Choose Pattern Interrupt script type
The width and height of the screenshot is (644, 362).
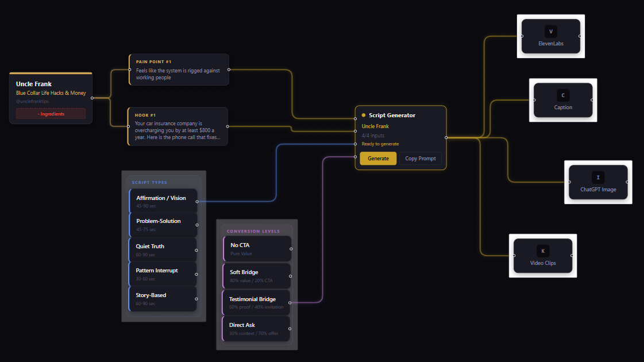pos(163,274)
